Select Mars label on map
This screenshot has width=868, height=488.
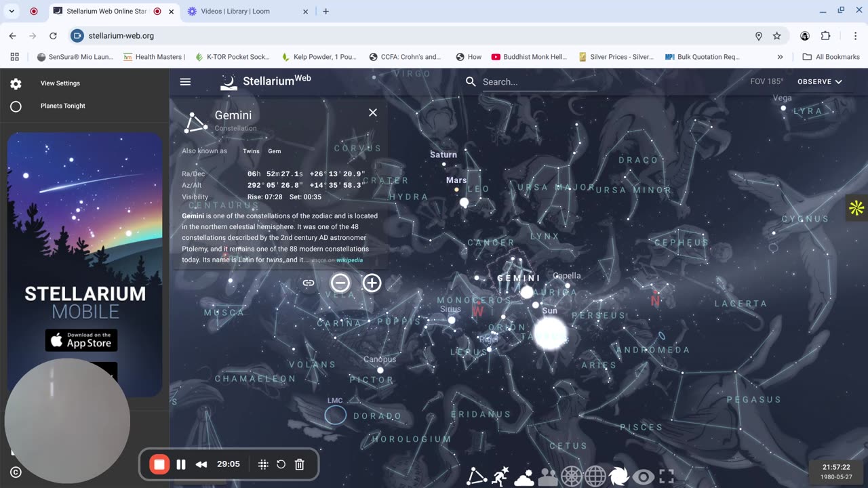(456, 180)
